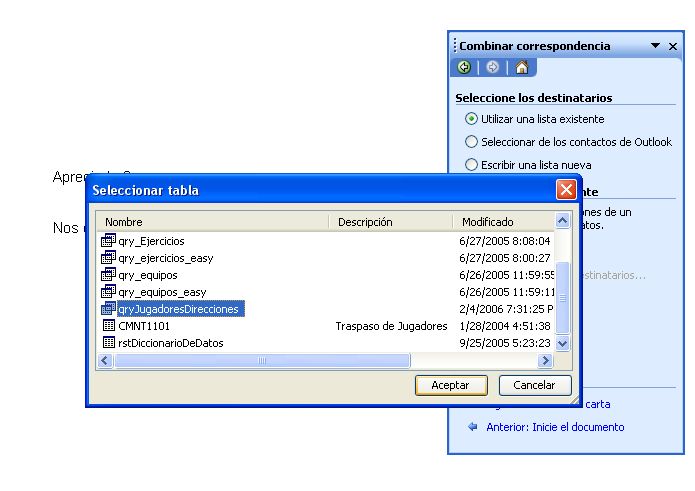Click the green Back arrow in task pane

464,68
